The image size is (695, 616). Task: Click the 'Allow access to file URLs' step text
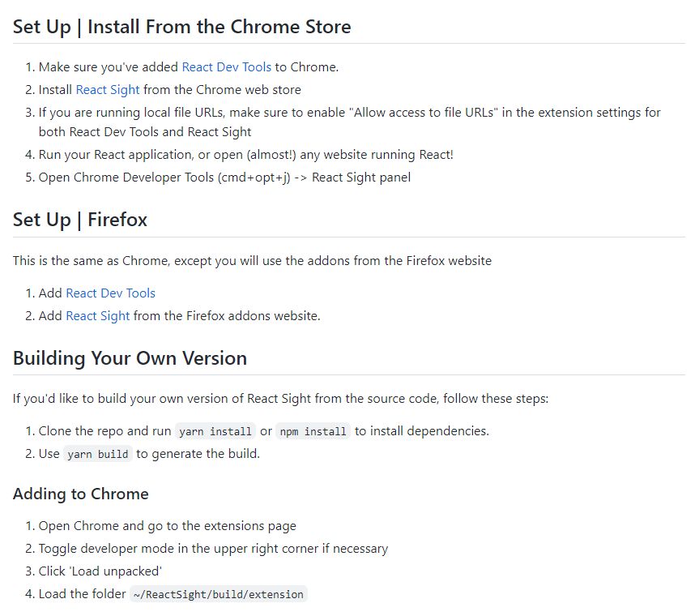(349, 113)
